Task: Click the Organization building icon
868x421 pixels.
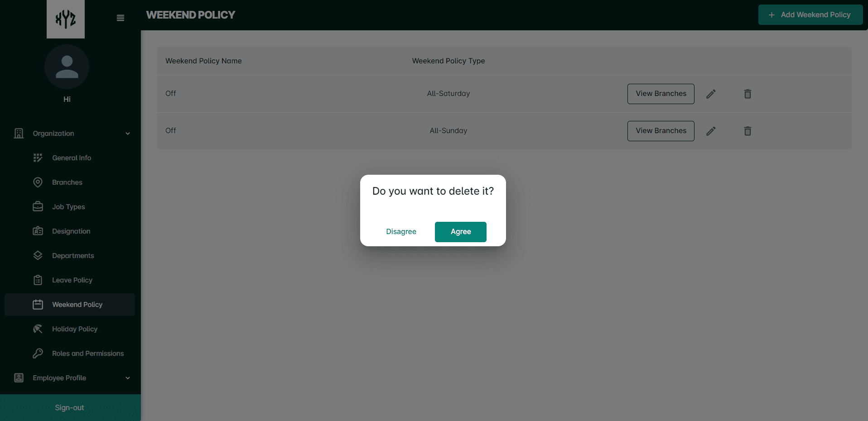Action: [x=19, y=134]
